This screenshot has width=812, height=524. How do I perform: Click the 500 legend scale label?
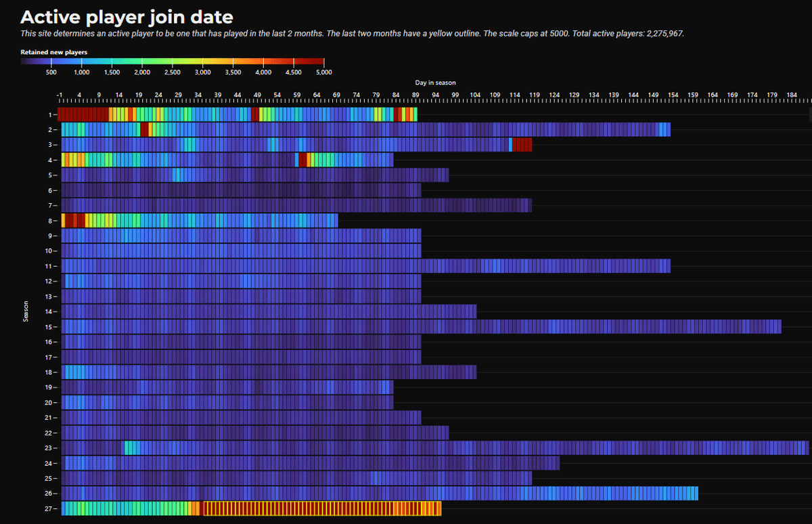click(x=51, y=72)
